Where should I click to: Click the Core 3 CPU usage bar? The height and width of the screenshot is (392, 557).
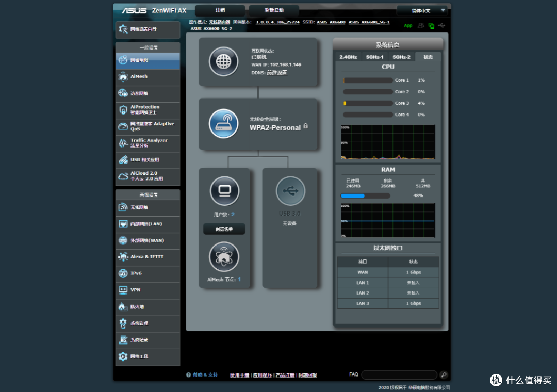pos(368,104)
